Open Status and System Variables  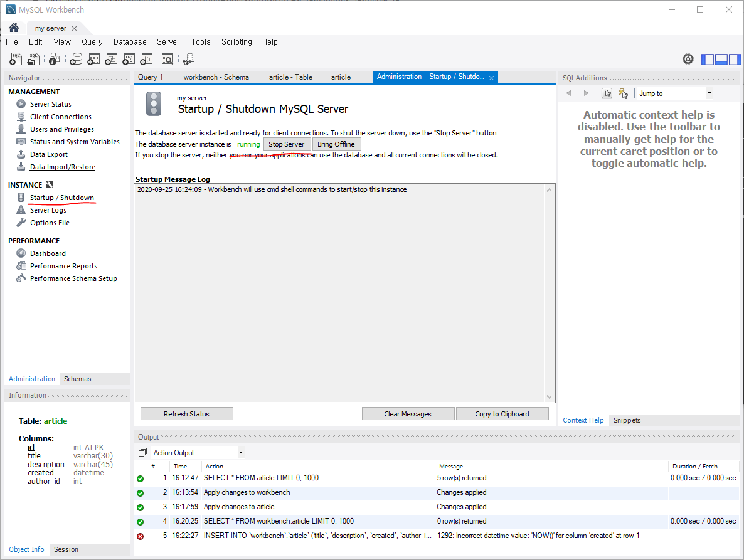tap(75, 142)
